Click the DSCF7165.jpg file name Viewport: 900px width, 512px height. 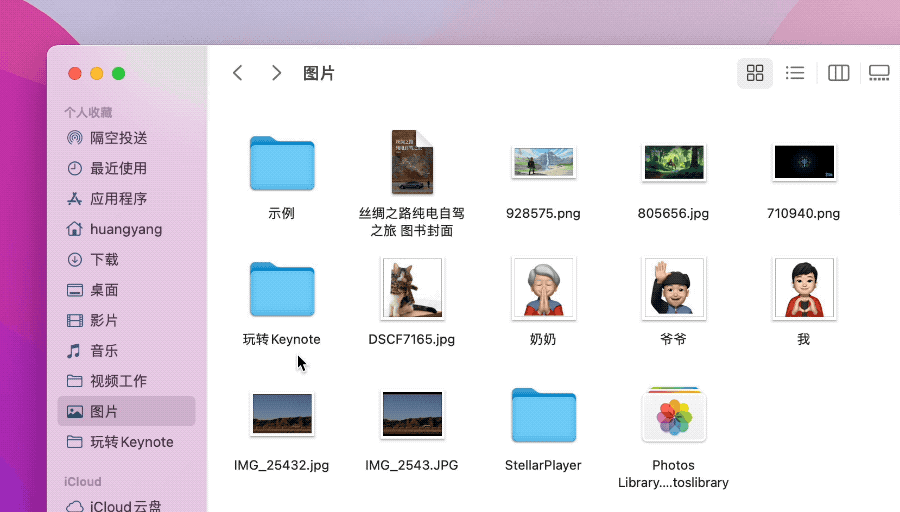click(x=412, y=339)
